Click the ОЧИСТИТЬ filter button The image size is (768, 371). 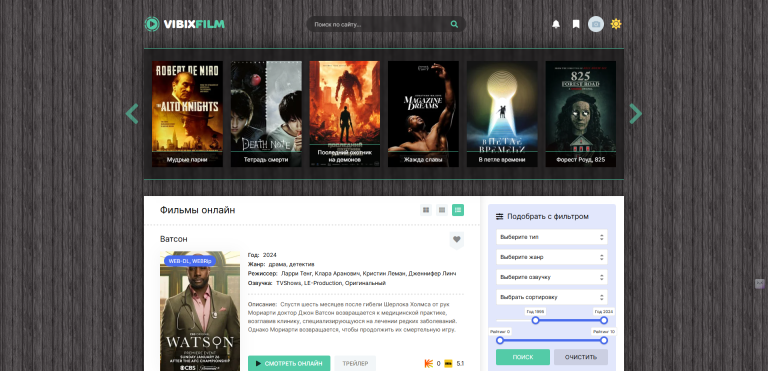[581, 357]
